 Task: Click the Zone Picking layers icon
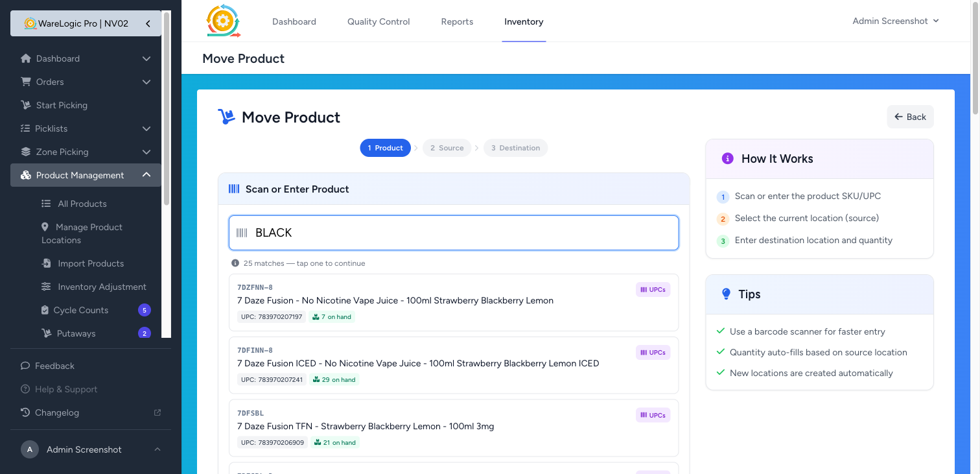(x=26, y=152)
